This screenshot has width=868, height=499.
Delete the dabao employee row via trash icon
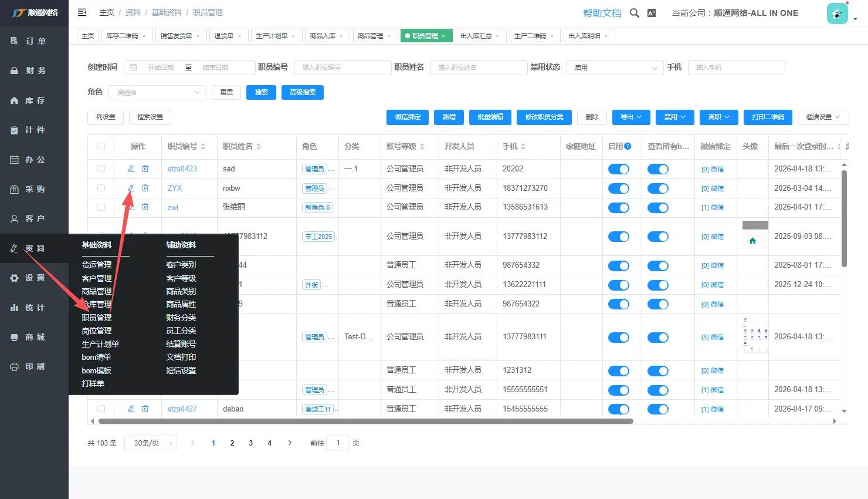coord(145,409)
